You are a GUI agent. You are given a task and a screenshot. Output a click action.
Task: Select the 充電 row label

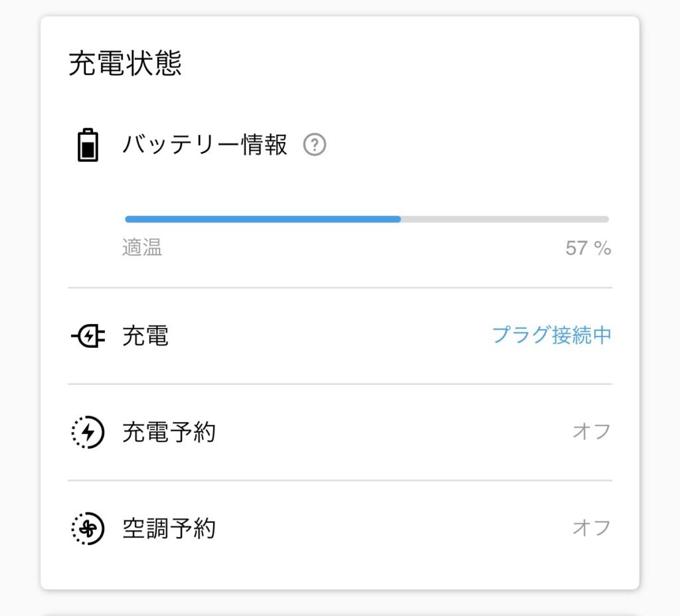point(145,337)
